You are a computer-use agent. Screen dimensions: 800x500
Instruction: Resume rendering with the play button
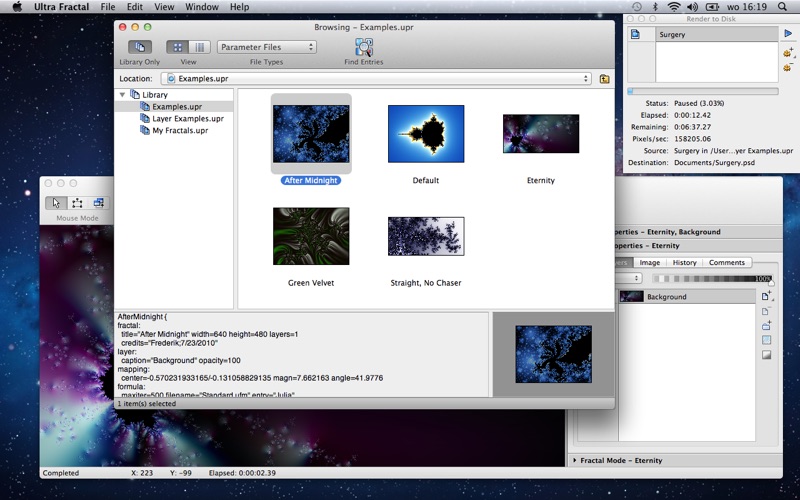tap(788, 34)
